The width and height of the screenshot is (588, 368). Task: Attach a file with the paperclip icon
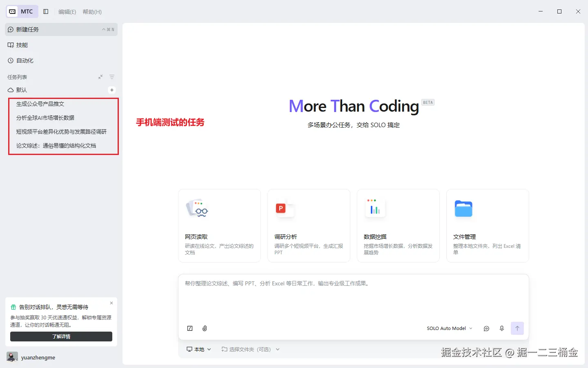tap(205, 328)
